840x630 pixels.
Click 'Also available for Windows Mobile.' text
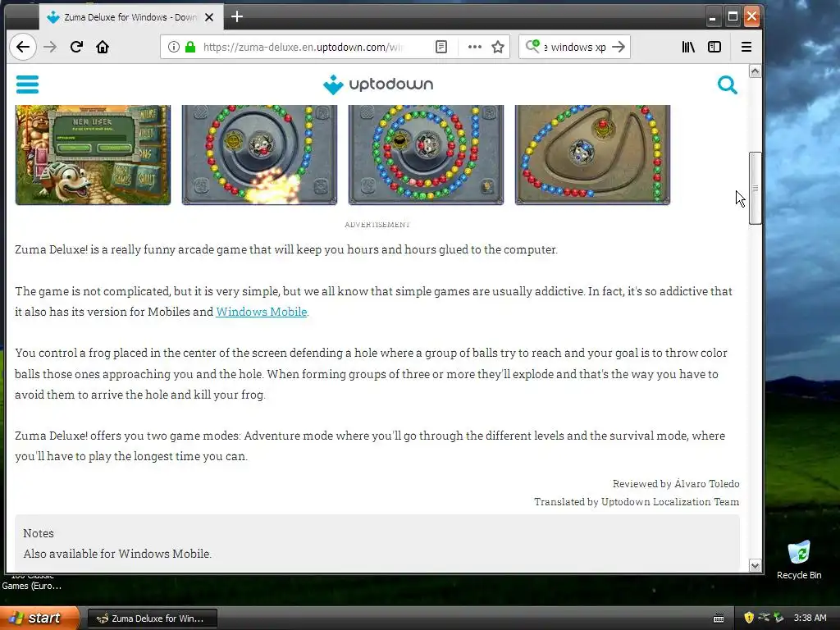click(117, 554)
